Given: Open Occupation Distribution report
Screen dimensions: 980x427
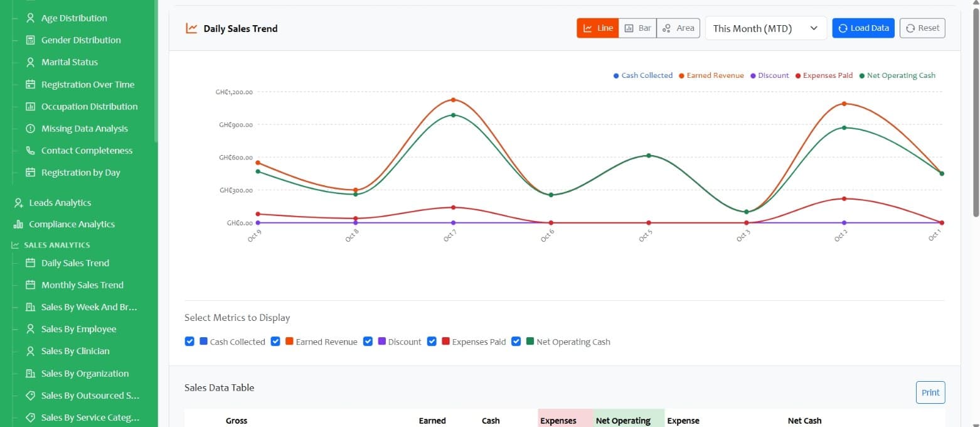Looking at the screenshot, I should coord(90,107).
